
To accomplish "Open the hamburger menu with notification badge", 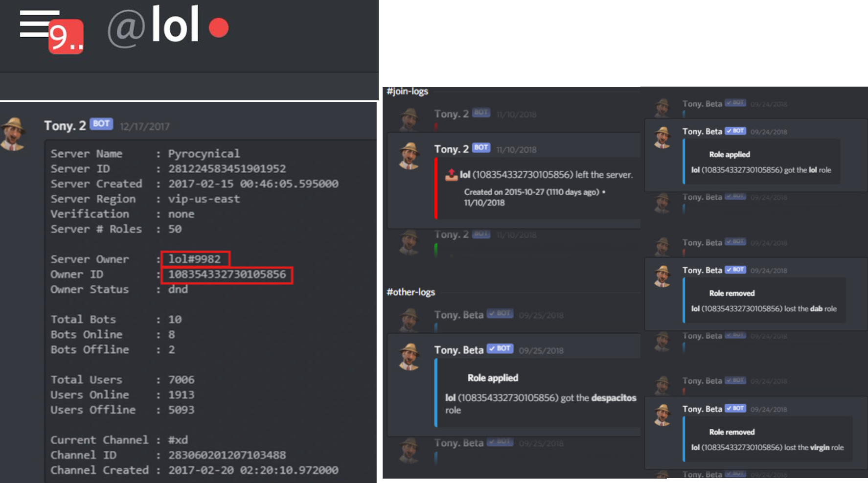I will (51, 31).
